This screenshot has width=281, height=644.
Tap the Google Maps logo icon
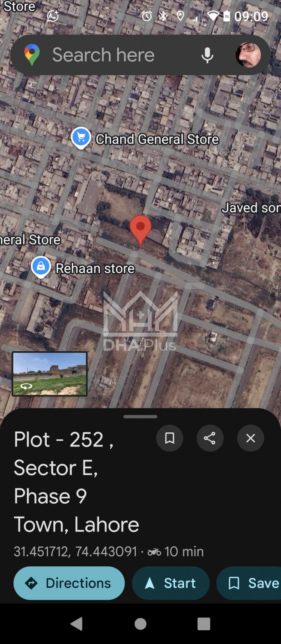(x=32, y=55)
